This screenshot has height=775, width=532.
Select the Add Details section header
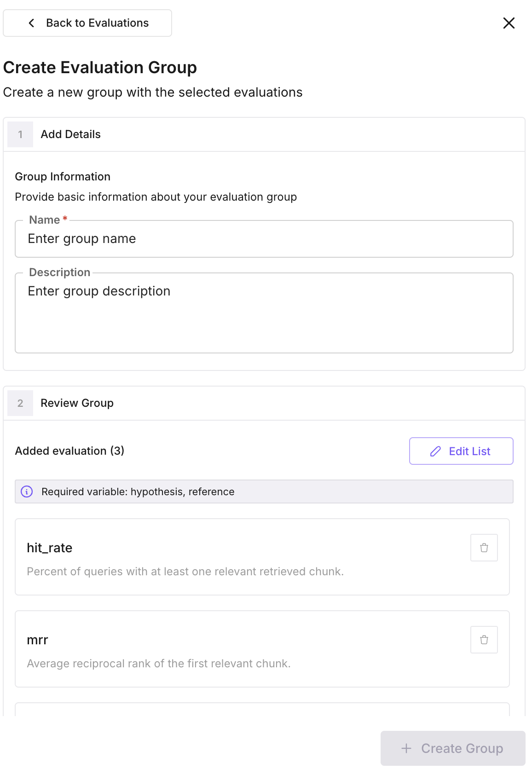(70, 134)
